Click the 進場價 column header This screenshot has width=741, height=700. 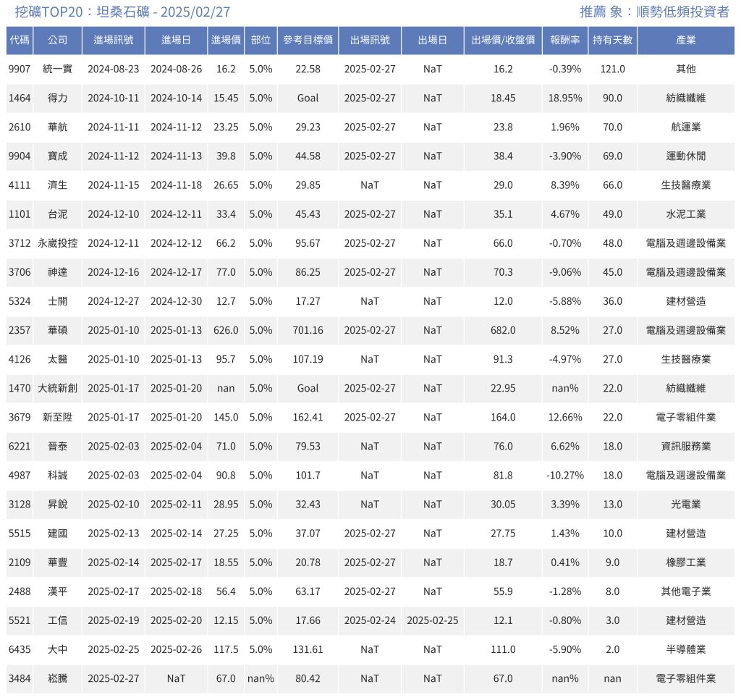click(226, 40)
